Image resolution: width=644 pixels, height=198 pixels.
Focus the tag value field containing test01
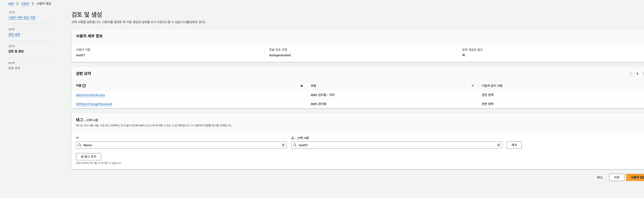(x=396, y=145)
